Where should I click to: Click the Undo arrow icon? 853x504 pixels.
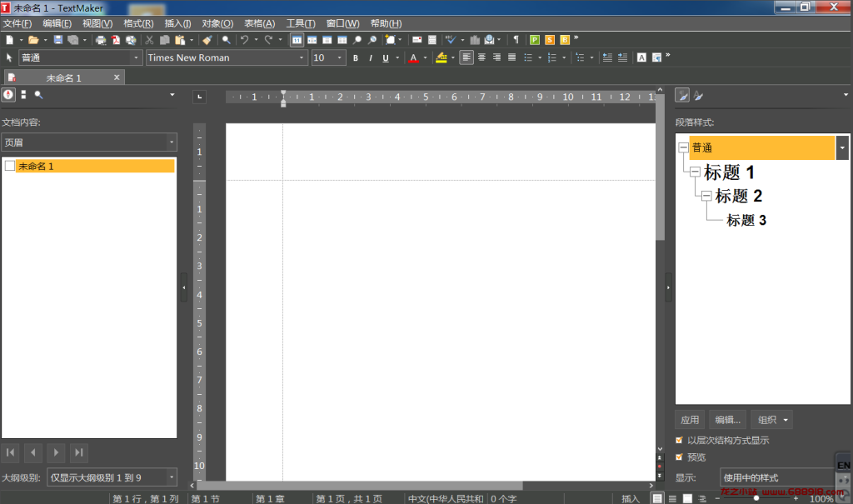(x=245, y=40)
